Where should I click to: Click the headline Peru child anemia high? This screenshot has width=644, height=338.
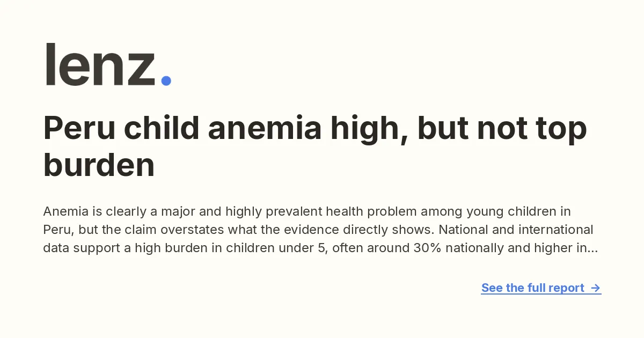point(315,146)
